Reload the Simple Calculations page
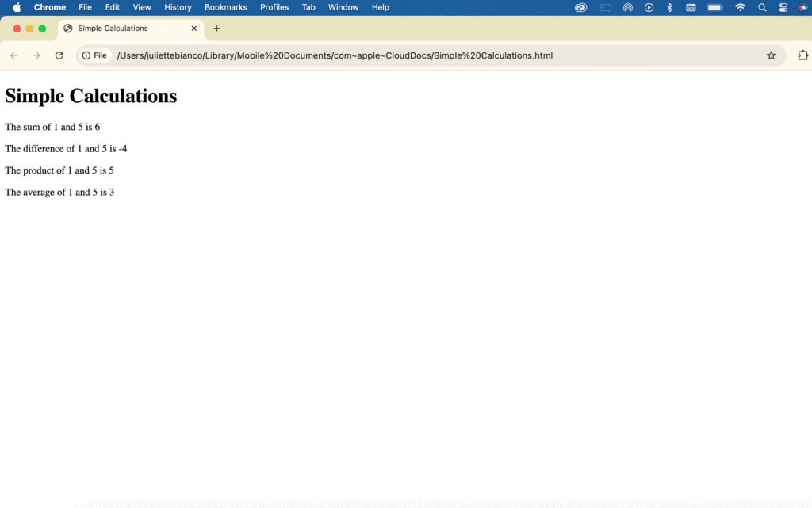 click(59, 55)
